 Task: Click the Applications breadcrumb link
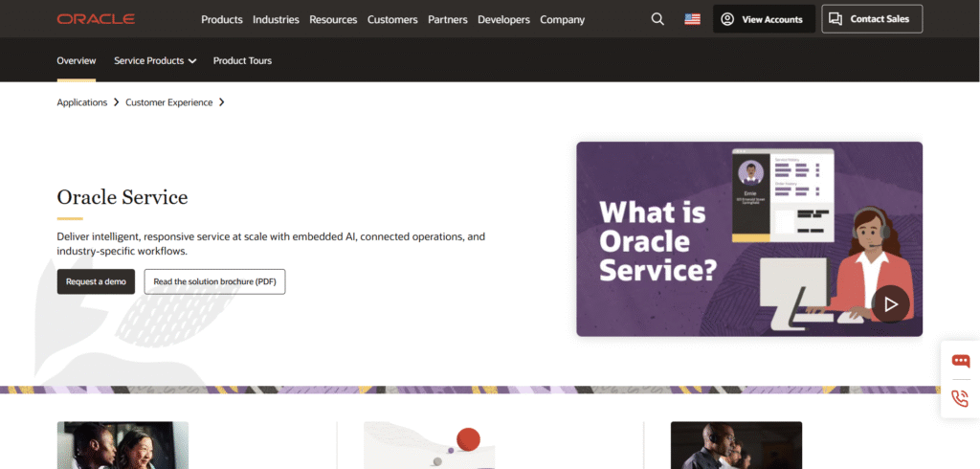pyautogui.click(x=82, y=102)
